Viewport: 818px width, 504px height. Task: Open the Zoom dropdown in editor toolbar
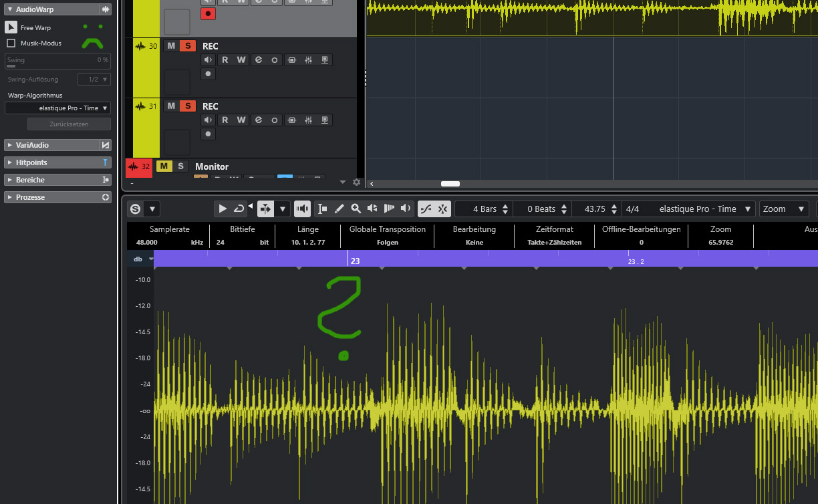(x=784, y=209)
